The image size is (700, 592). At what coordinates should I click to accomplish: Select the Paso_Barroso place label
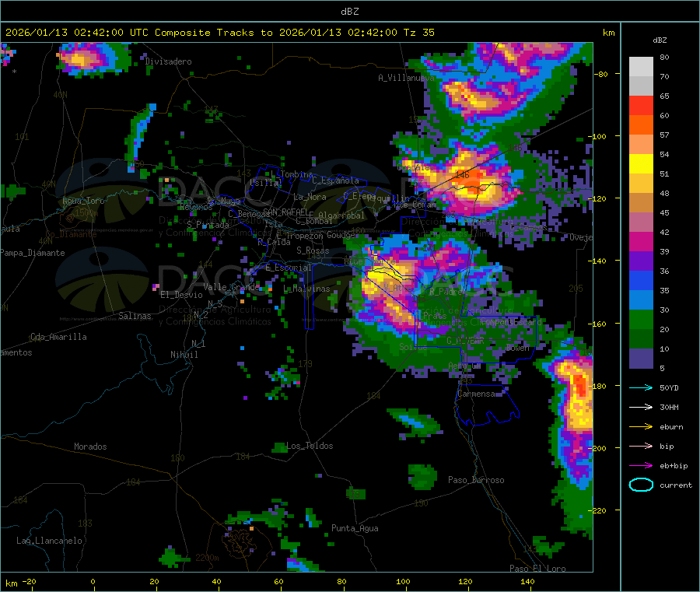coord(476,480)
